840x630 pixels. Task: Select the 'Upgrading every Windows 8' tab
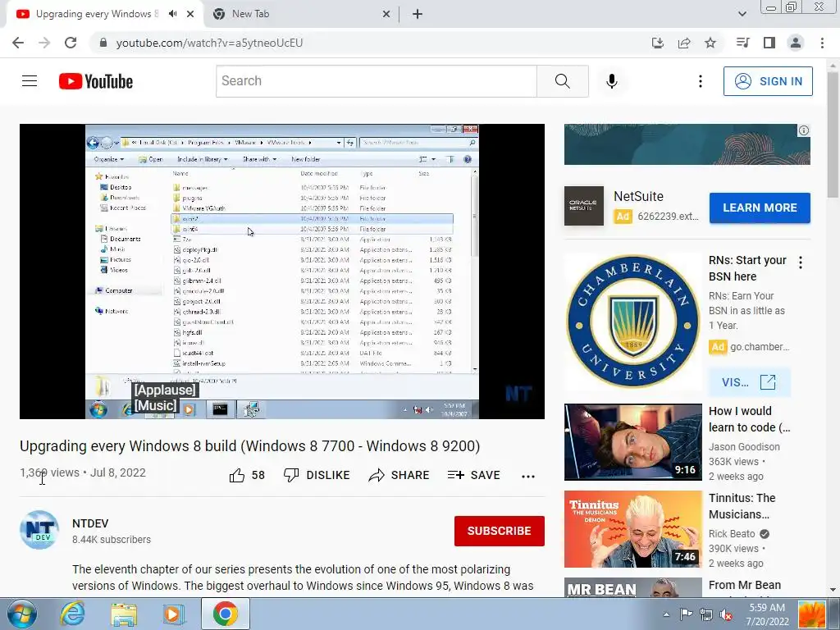pyautogui.click(x=97, y=14)
